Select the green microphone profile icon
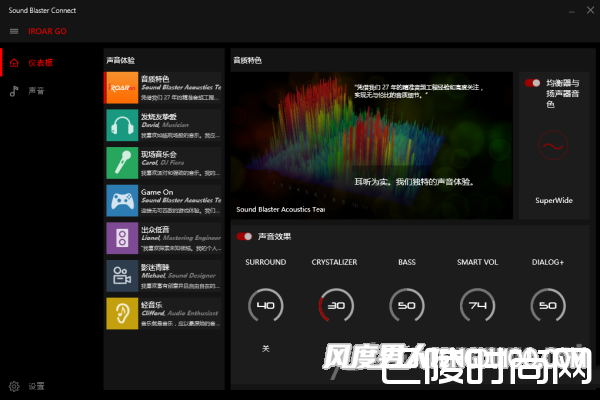The image size is (600, 400). [x=122, y=163]
